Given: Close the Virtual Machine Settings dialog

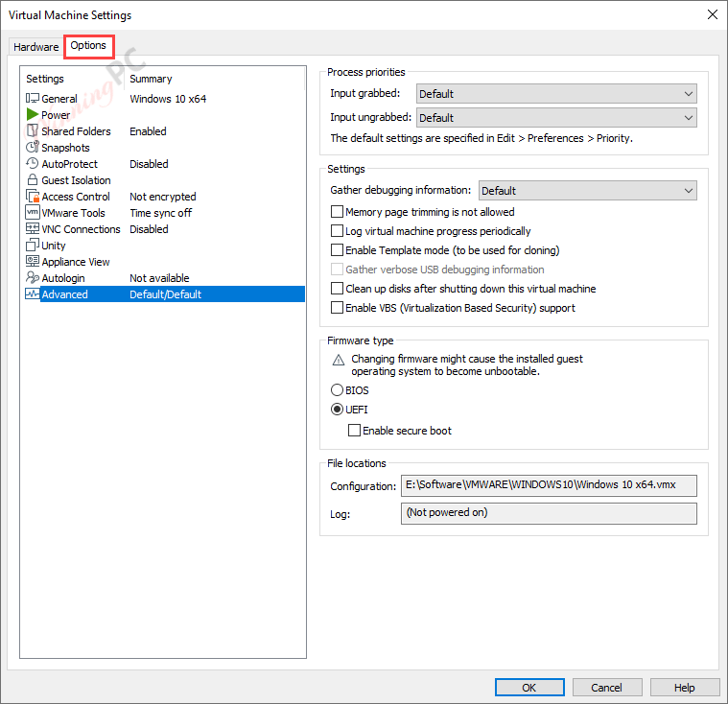Looking at the screenshot, I should coord(713,14).
